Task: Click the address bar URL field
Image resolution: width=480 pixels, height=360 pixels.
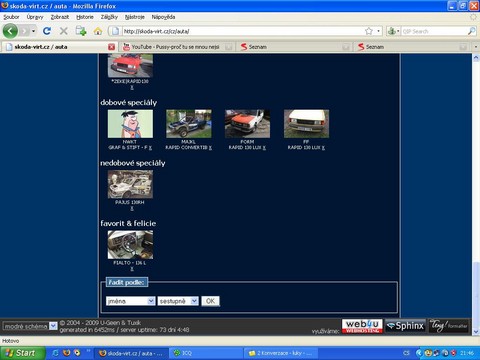Action: coord(243,31)
